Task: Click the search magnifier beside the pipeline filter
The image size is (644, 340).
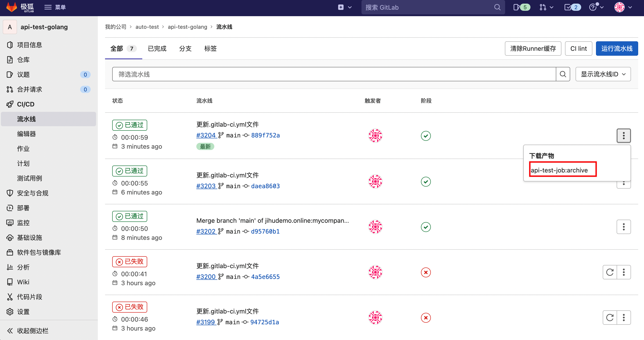Action: coord(563,74)
